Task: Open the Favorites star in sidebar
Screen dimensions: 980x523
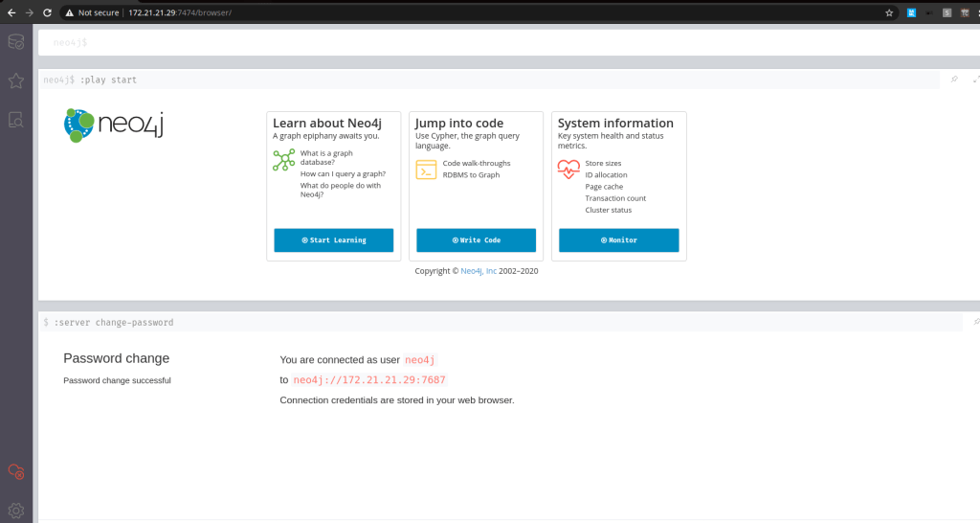Action: 16,81
